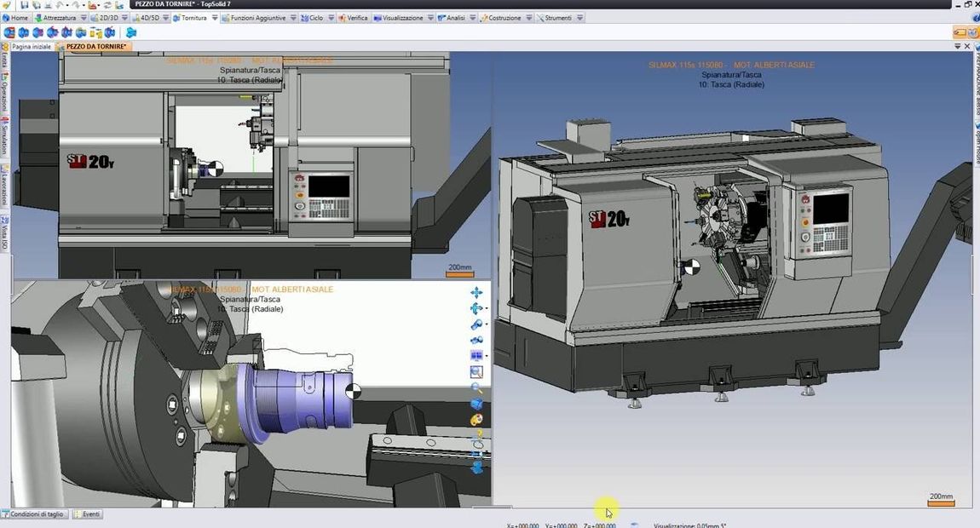Screen dimensions: 980x528
Task: Expand the Funzioni Aggiuntive dropdown arrow
Action: 294,18
